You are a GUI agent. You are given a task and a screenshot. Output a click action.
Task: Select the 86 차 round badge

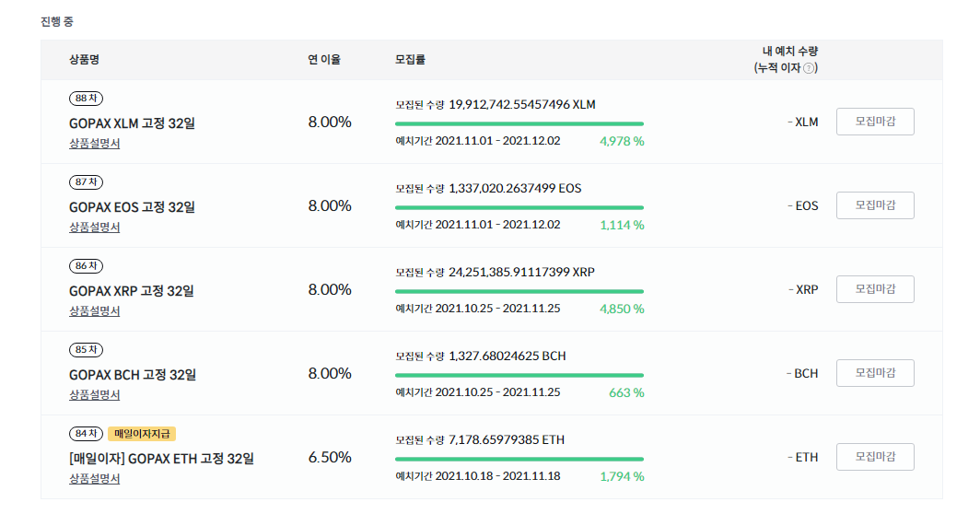click(x=86, y=266)
